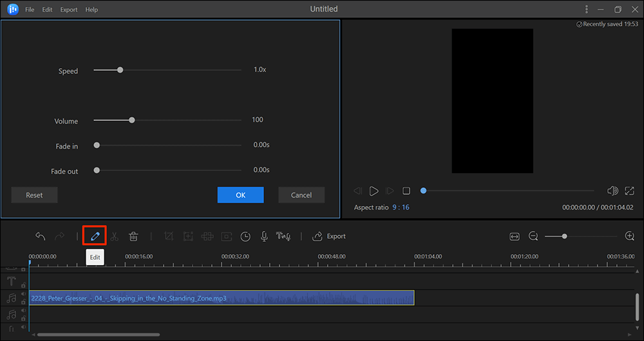Image resolution: width=644 pixels, height=341 pixels.
Task: Click the Volume slider handle
Action: (x=131, y=120)
